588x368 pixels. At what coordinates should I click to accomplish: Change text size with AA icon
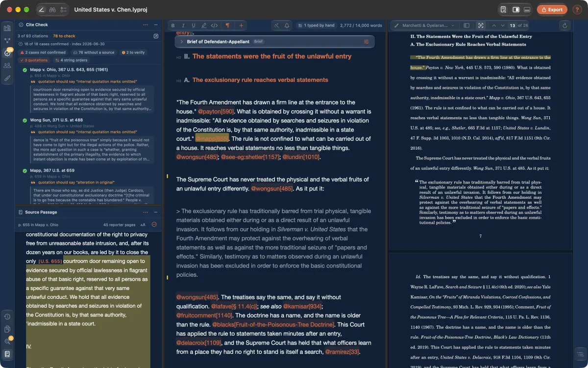tap(143, 225)
